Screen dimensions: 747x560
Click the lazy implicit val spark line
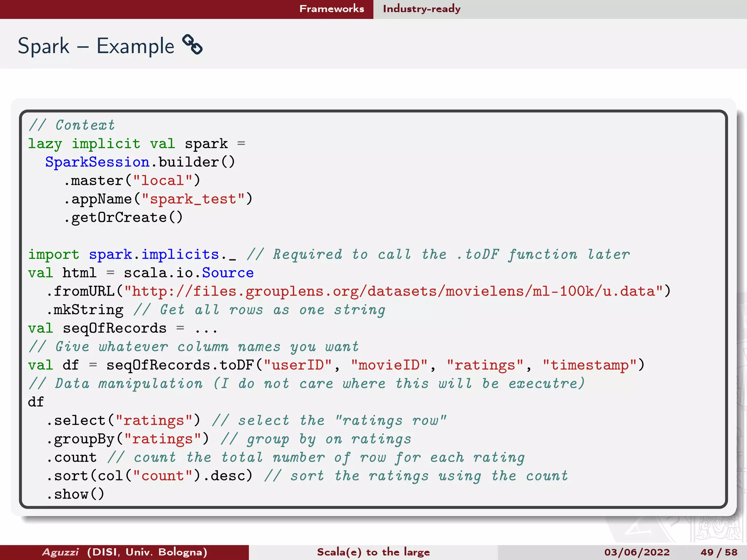(x=137, y=144)
